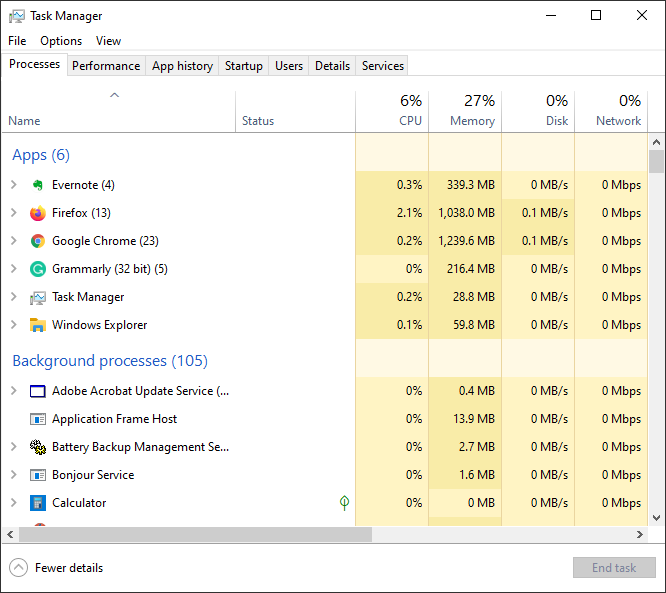The height and width of the screenshot is (593, 666).
Task: Expand the Evernote process group
Action: pyautogui.click(x=14, y=185)
